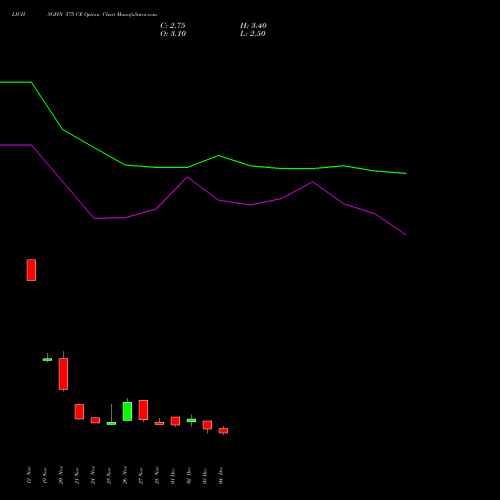Click the 20 Nov date axis label
500x500 pixels.
61,476
